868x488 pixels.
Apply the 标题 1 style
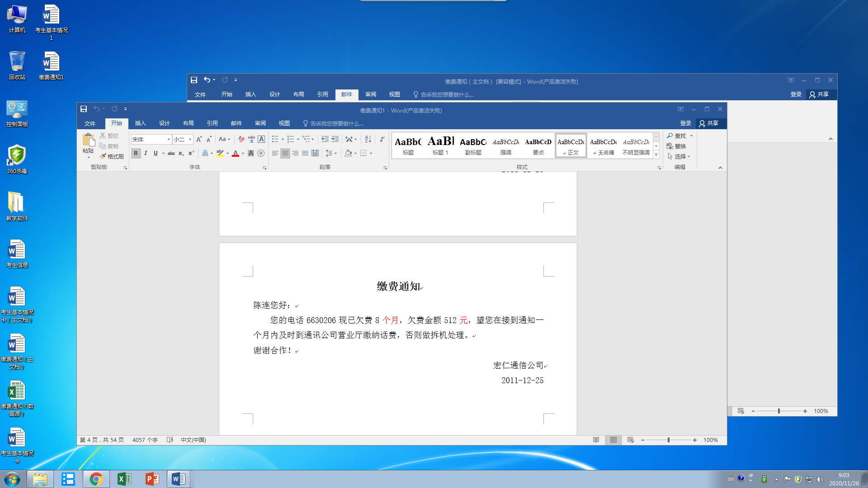coord(440,145)
